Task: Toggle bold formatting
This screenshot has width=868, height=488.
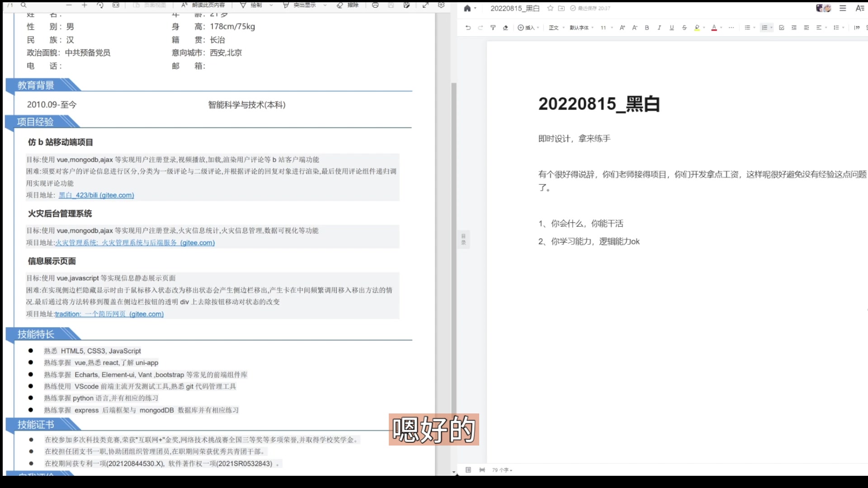Action: (x=647, y=28)
